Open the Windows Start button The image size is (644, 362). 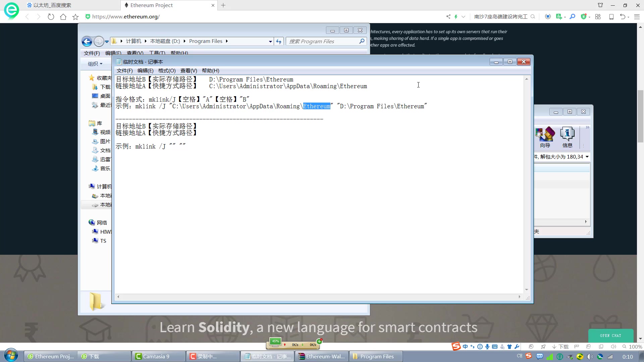coord(11,356)
